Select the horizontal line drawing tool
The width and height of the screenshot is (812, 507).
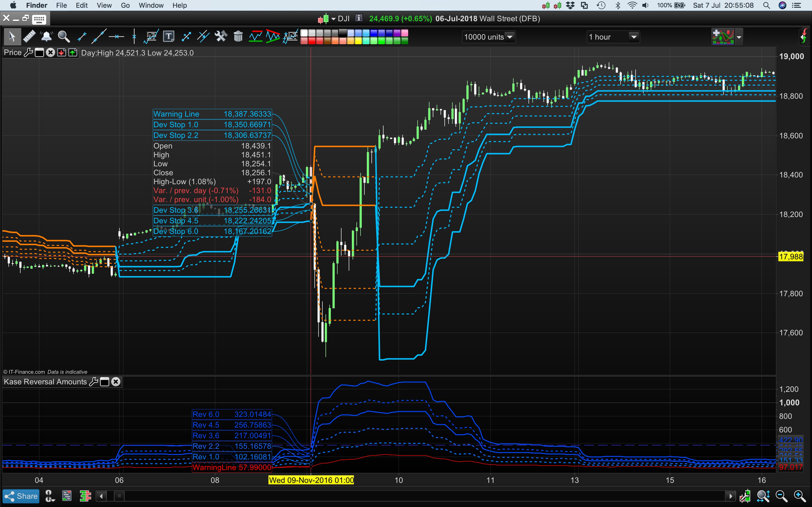pyautogui.click(x=116, y=36)
